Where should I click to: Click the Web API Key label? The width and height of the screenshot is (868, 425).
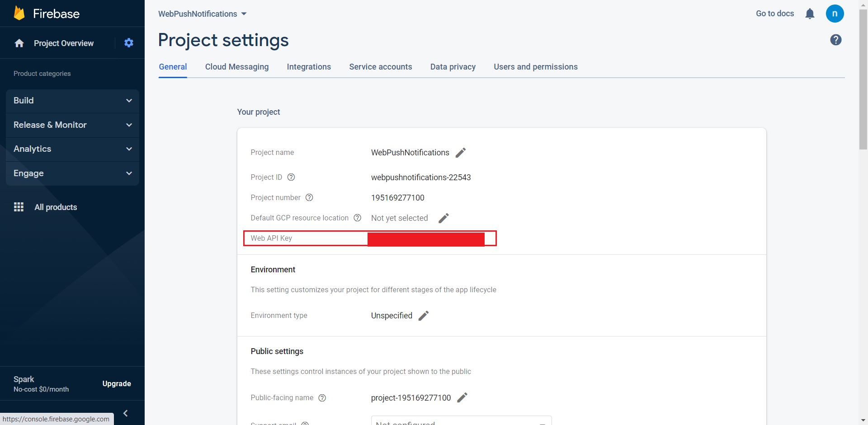click(x=271, y=238)
